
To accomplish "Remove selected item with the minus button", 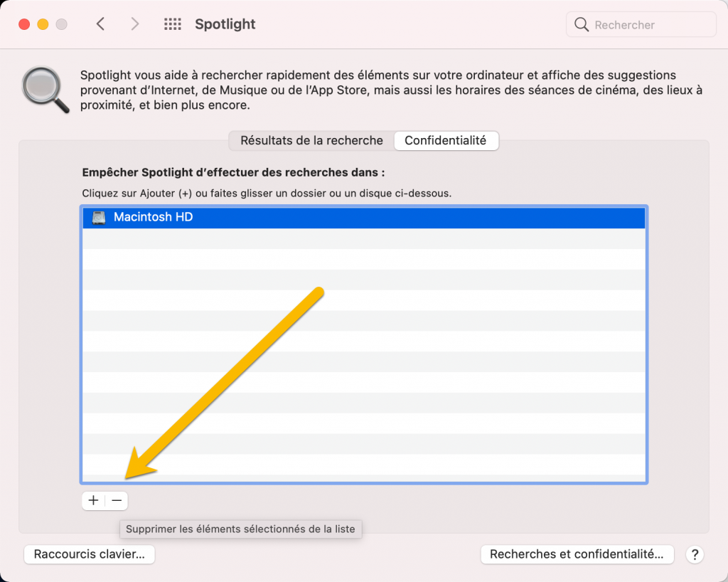I will coord(117,500).
